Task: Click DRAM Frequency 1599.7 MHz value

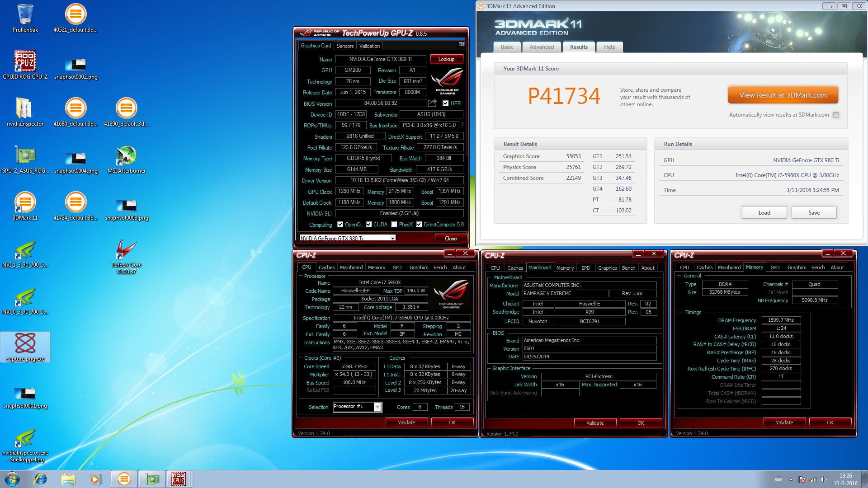Action: (781, 320)
